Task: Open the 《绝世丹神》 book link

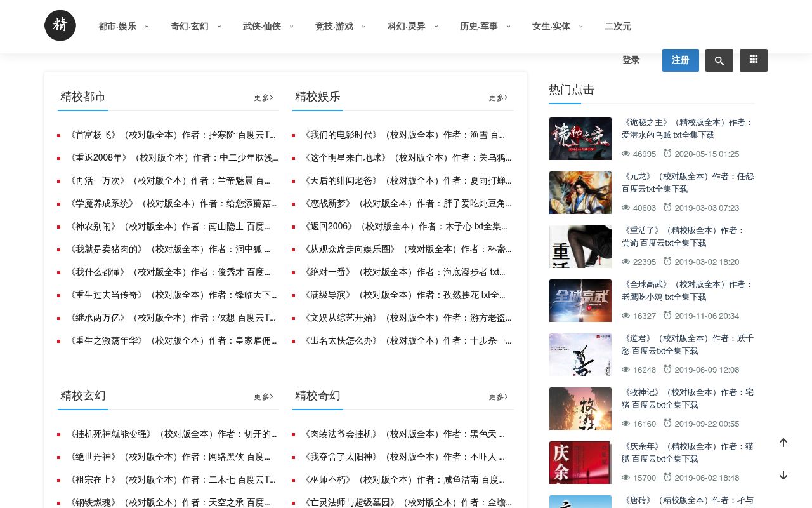Action: (x=169, y=457)
